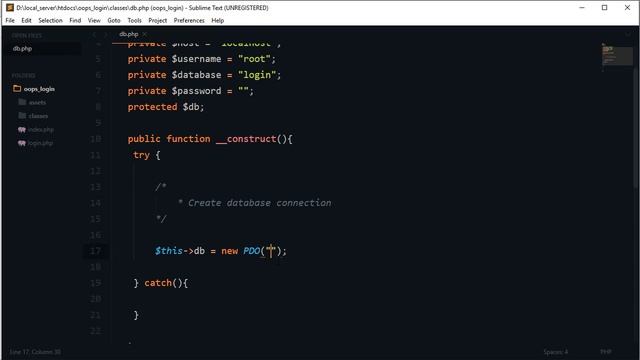Open the Tools menu
The width and height of the screenshot is (640, 360).
pyautogui.click(x=134, y=20)
